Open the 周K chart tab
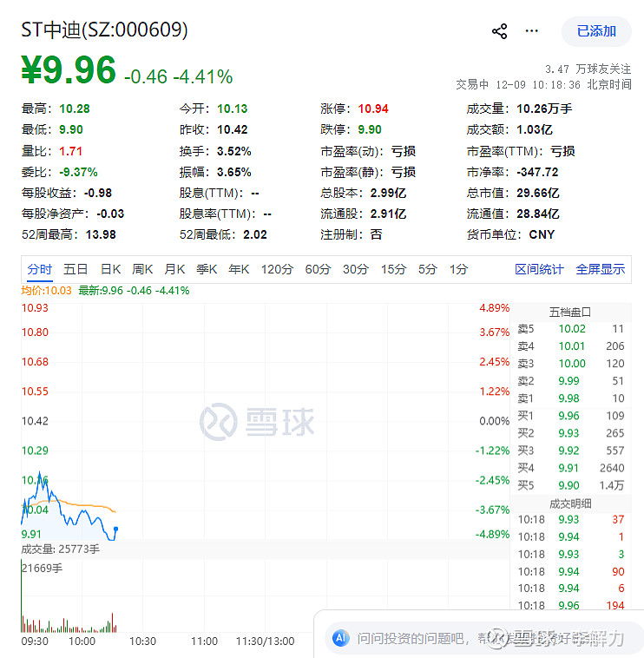The height and width of the screenshot is (658, 644). (x=142, y=269)
